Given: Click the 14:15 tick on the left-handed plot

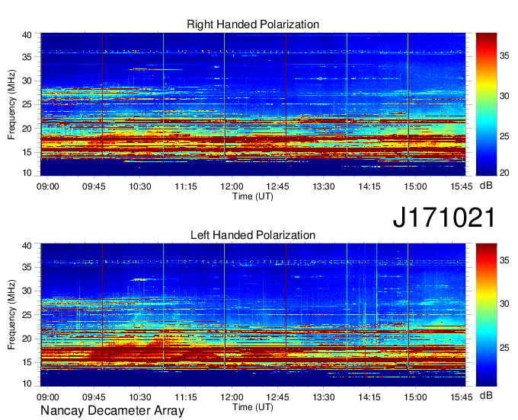Looking at the screenshot, I should tap(369, 397).
